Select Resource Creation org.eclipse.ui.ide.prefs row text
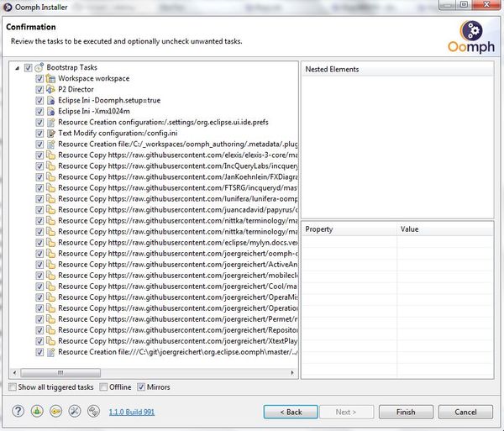The image size is (504, 431). coord(163,122)
